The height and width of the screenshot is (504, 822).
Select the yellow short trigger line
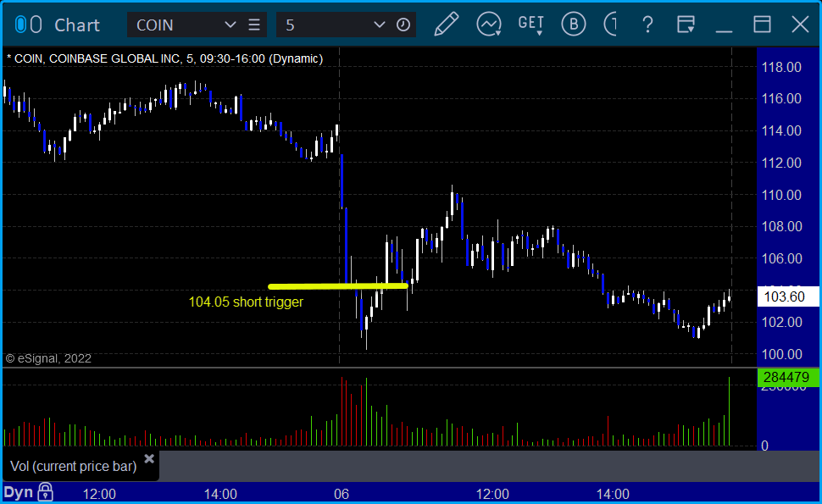coord(338,286)
